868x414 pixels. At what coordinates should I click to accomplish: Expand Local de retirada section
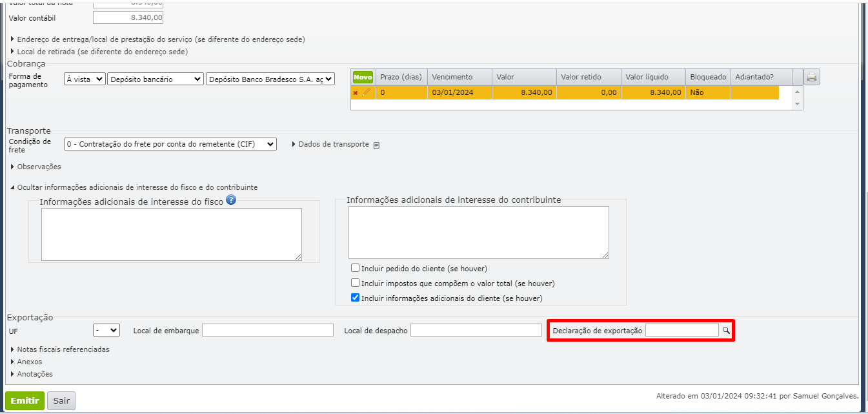tap(99, 52)
